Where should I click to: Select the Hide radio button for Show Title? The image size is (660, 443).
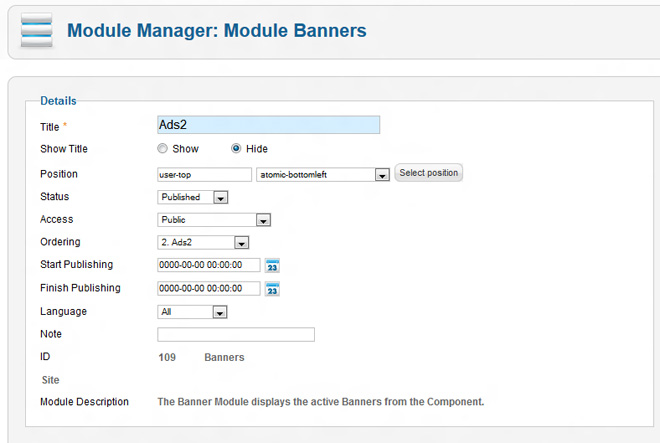coord(236,149)
